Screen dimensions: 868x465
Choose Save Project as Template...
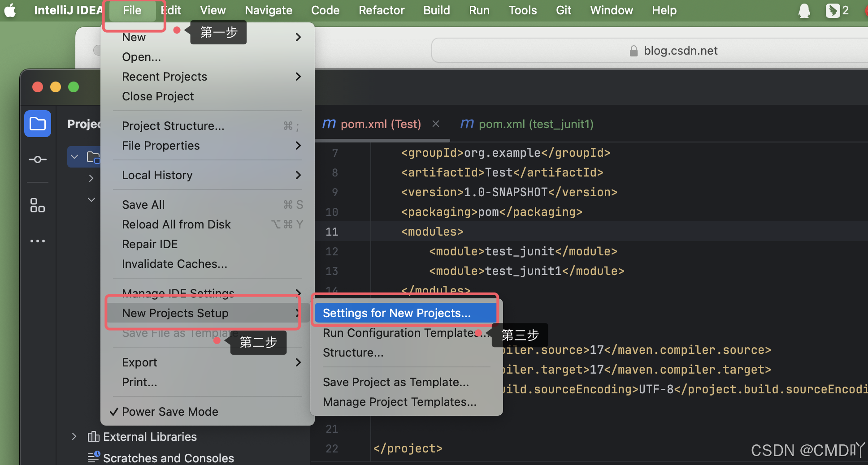406,382
